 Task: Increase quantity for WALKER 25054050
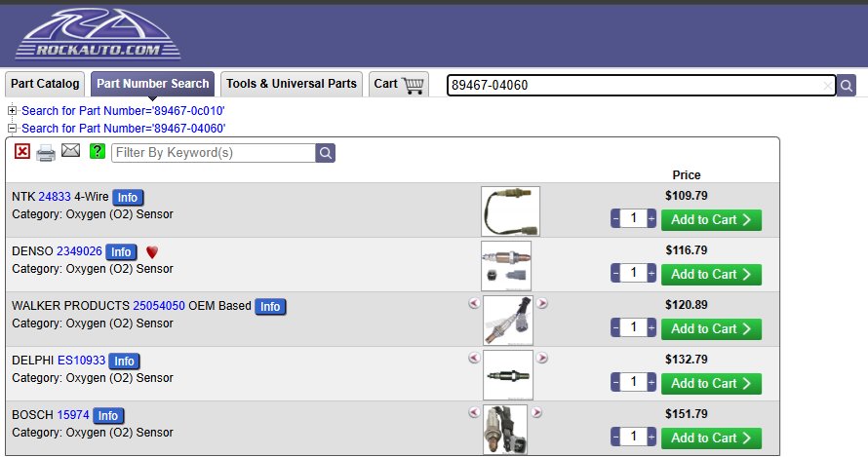click(651, 327)
